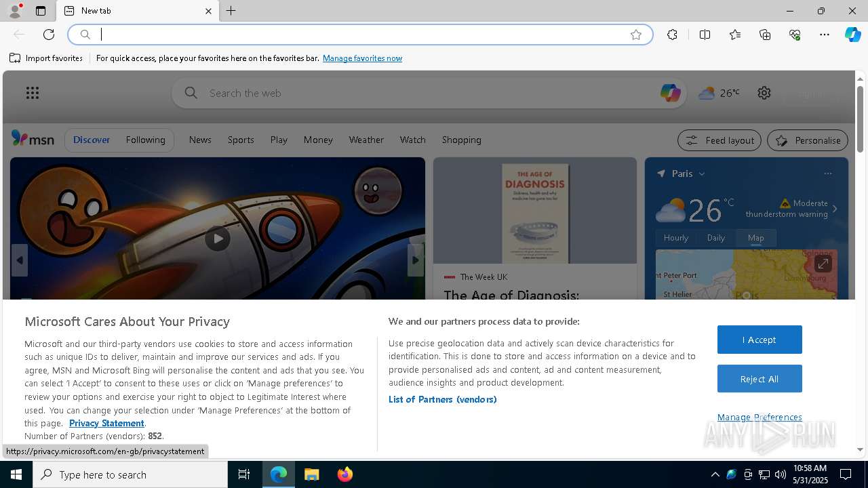Open the Weather menu item

[366, 140]
